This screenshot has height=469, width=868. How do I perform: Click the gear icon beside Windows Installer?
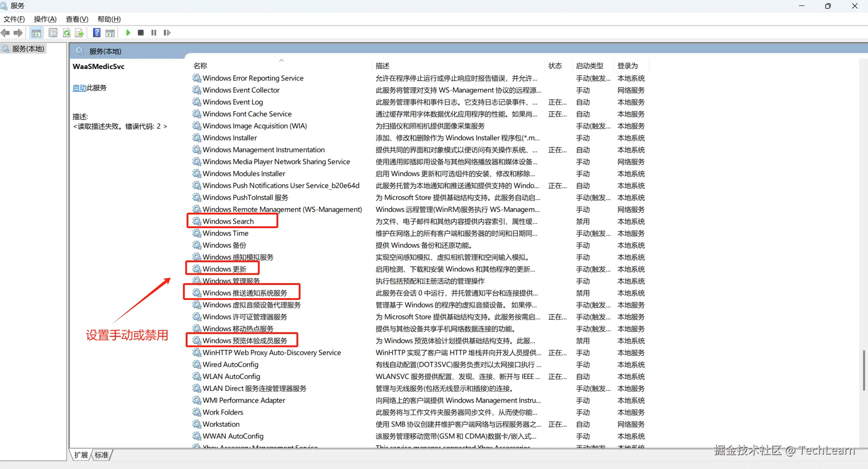197,138
